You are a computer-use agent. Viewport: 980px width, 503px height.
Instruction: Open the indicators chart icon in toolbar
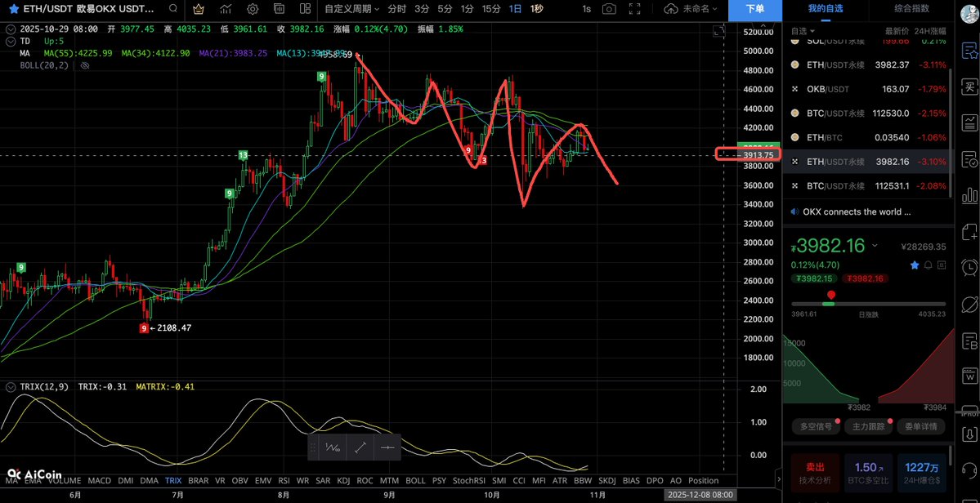click(226, 9)
